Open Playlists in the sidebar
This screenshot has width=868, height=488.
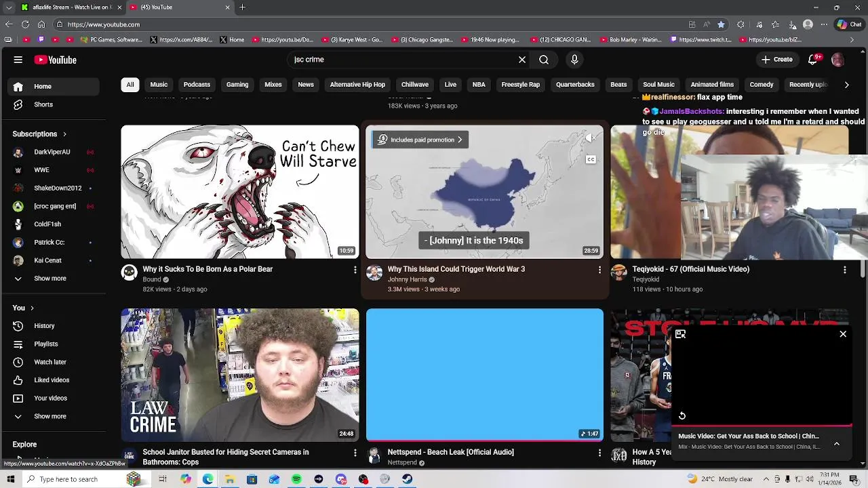click(53, 344)
